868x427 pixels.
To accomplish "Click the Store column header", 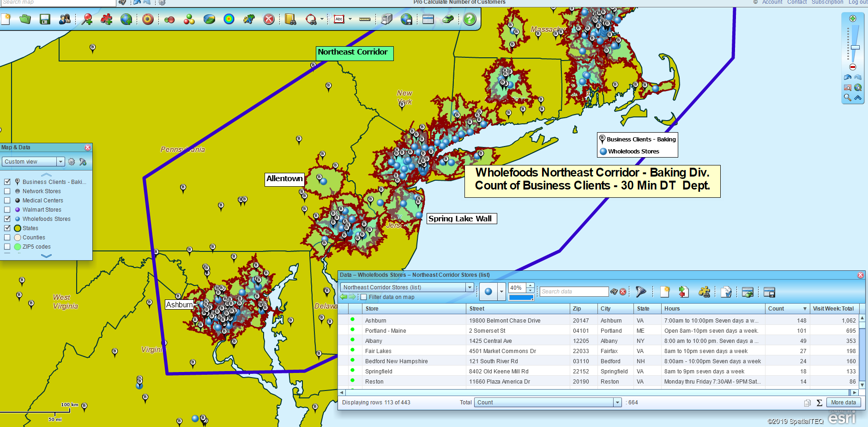I will [414, 308].
